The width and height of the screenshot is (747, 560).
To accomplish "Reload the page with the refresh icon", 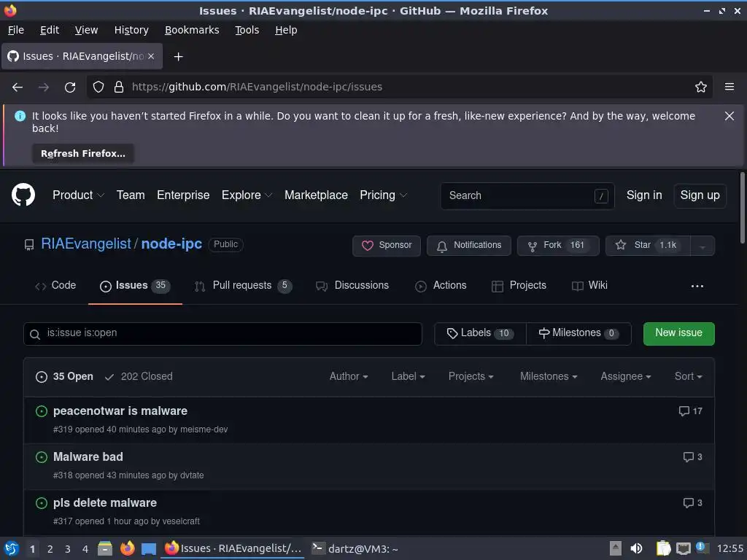I will pyautogui.click(x=70, y=87).
